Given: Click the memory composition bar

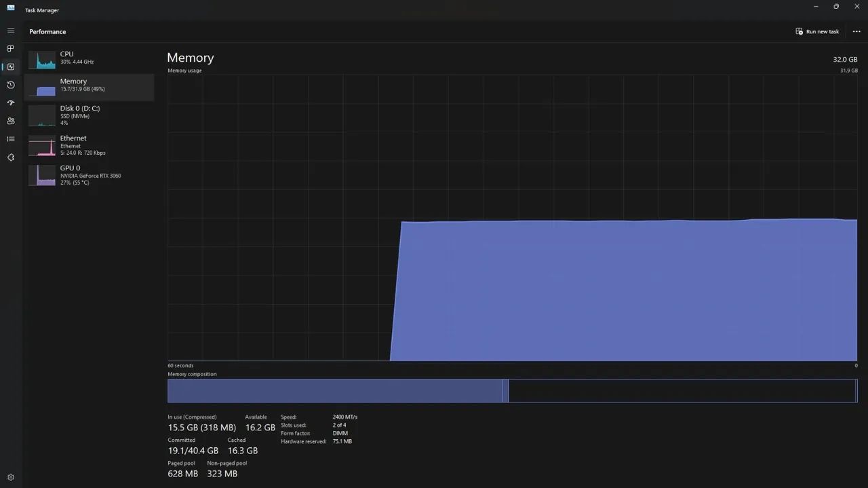Looking at the screenshot, I should [513, 391].
